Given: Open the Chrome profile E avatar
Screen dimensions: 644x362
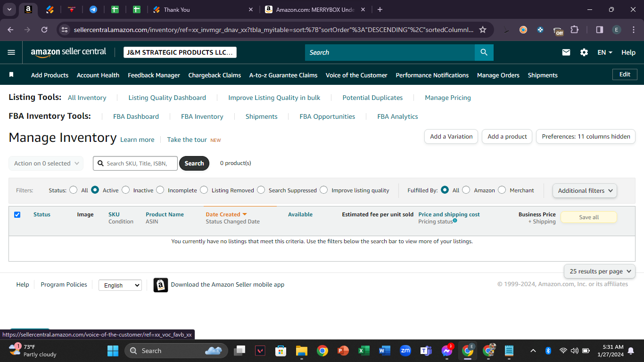Looking at the screenshot, I should [x=617, y=30].
